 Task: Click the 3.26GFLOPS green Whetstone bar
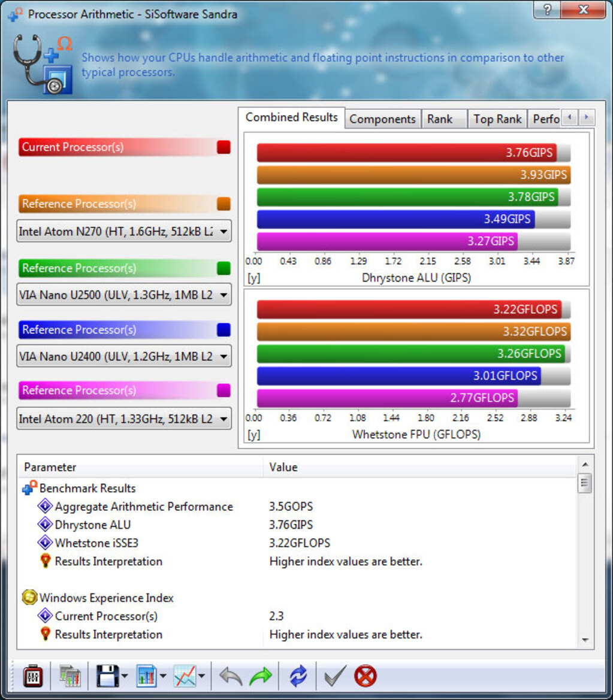click(411, 353)
